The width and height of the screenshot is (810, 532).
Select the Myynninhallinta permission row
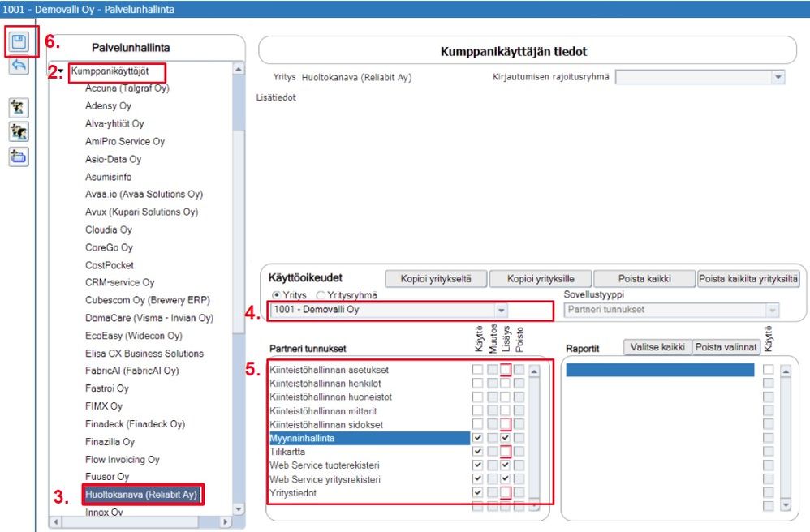pos(369,438)
